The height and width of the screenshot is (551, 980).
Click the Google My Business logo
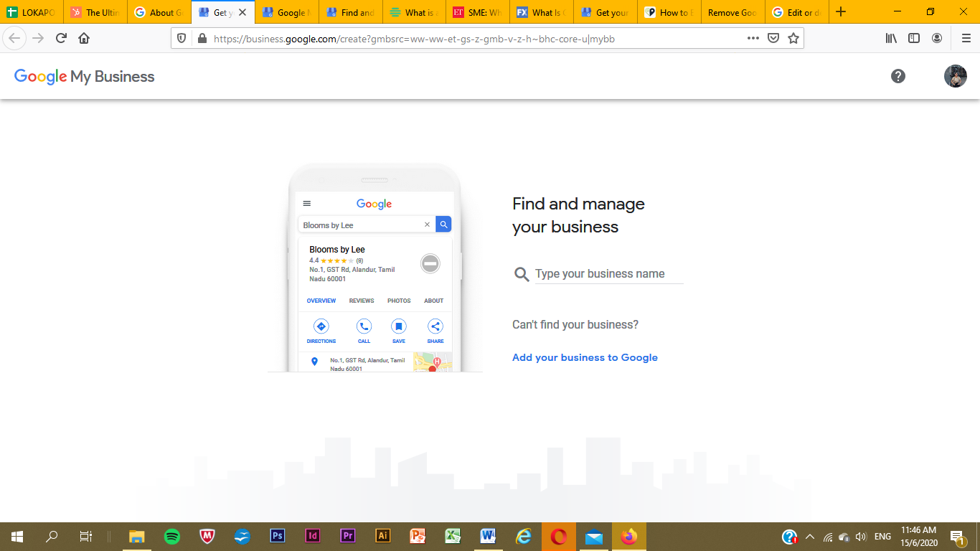coord(85,77)
